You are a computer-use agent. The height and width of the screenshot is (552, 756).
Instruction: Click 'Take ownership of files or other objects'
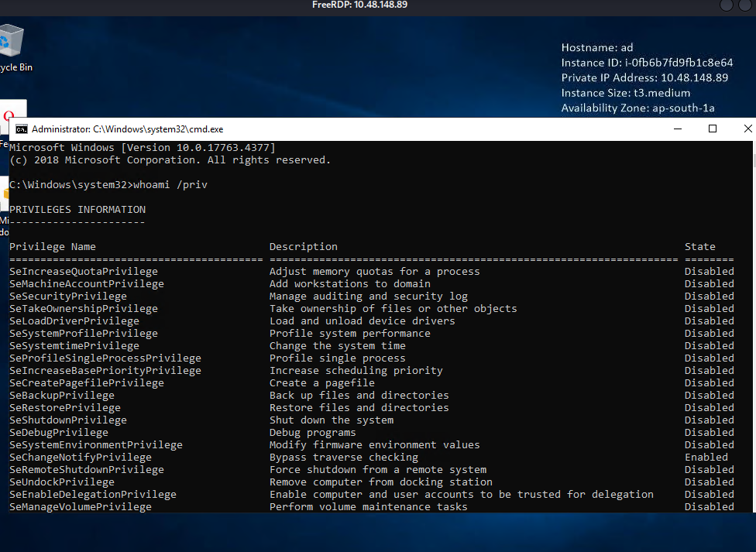[393, 309]
